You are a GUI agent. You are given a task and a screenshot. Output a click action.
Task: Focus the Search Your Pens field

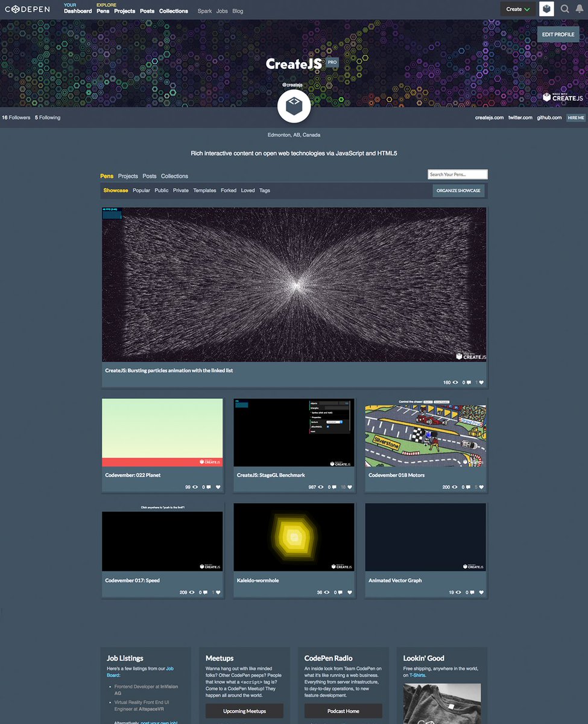pos(458,174)
